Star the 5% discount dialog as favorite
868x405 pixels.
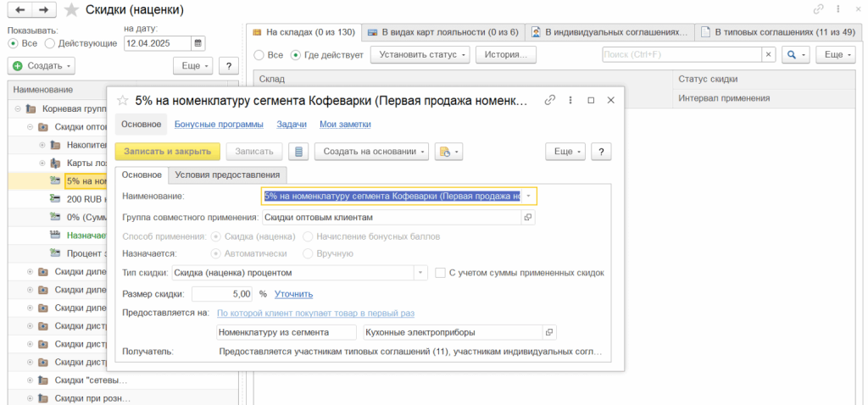[123, 100]
